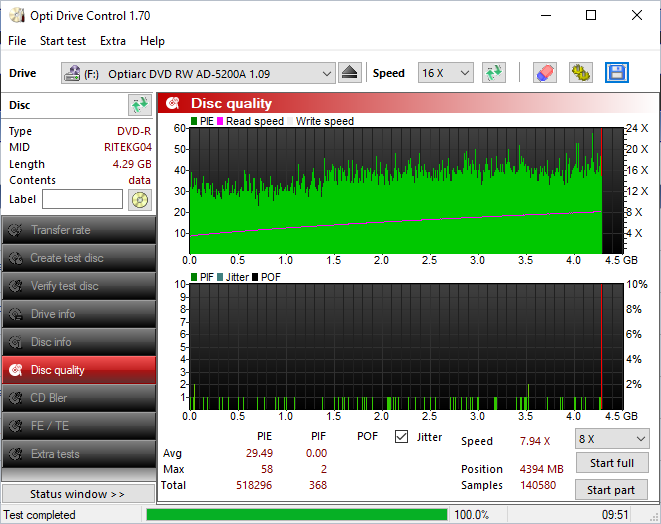The image size is (661, 524).
Task: Click the PIF total value 368
Action: (318, 485)
